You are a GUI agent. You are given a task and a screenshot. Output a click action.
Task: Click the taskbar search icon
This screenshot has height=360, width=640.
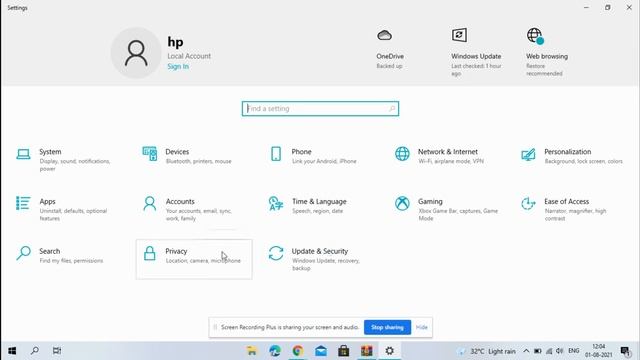[x=35, y=351]
